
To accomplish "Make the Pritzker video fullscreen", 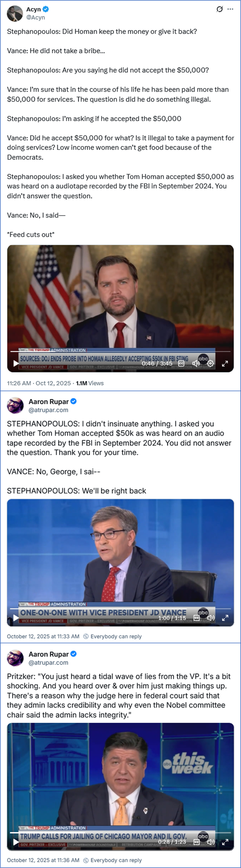I will point(225,842).
